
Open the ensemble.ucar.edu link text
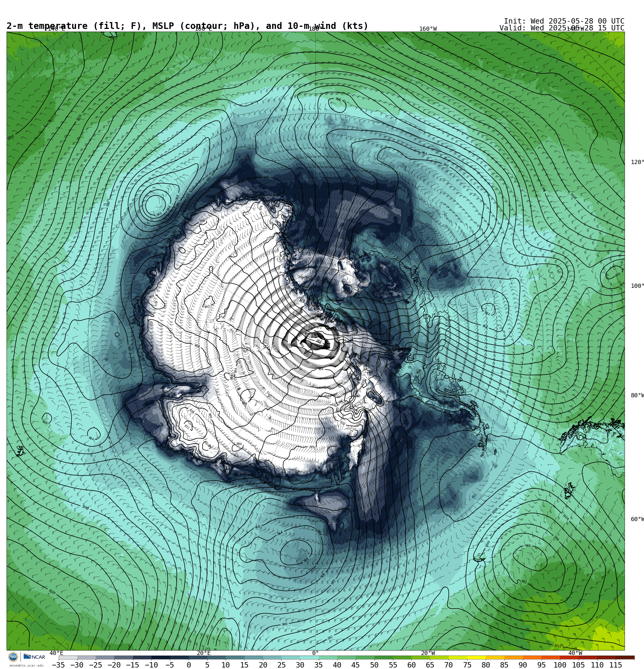(x=26, y=665)
